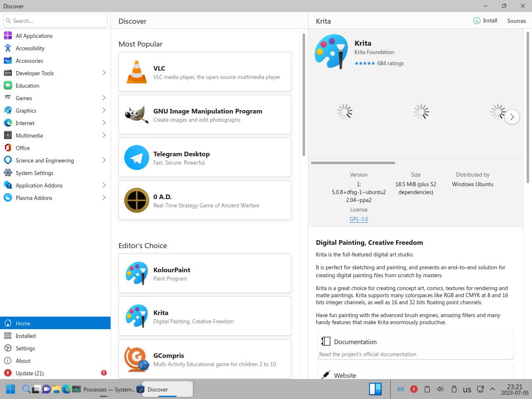Open File Explorer from the taskbar

pyautogui.click(x=57, y=389)
